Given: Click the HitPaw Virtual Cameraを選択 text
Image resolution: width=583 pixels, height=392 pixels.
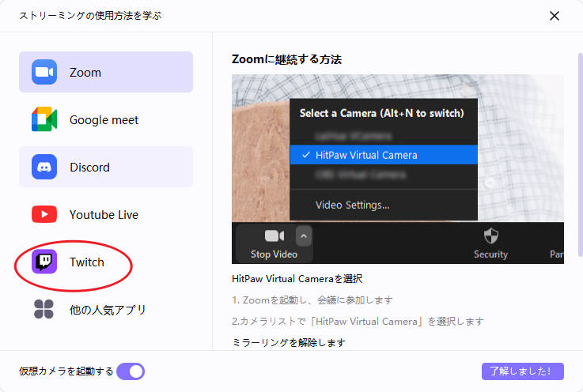Looking at the screenshot, I should pyautogui.click(x=297, y=279).
